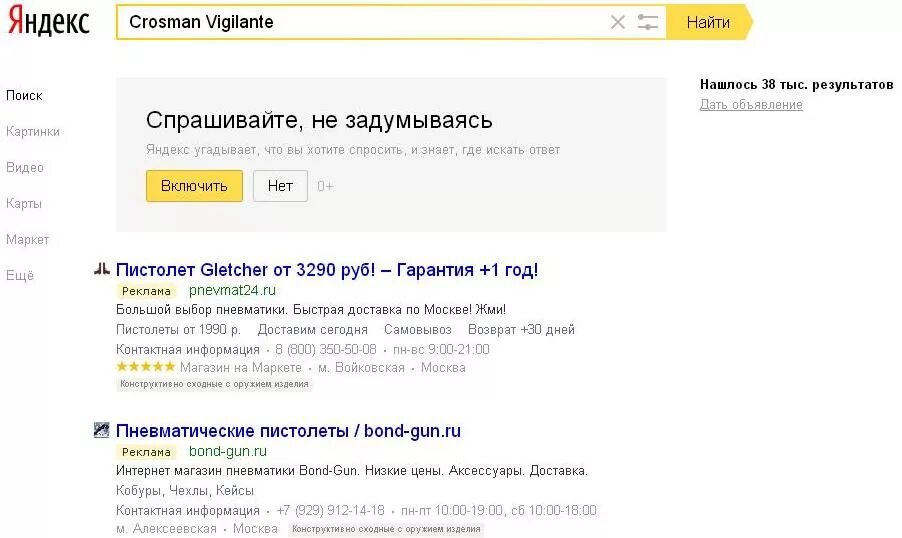
Task: Click the disclaimer badge under pnevmat24 ad
Action: click(x=214, y=384)
